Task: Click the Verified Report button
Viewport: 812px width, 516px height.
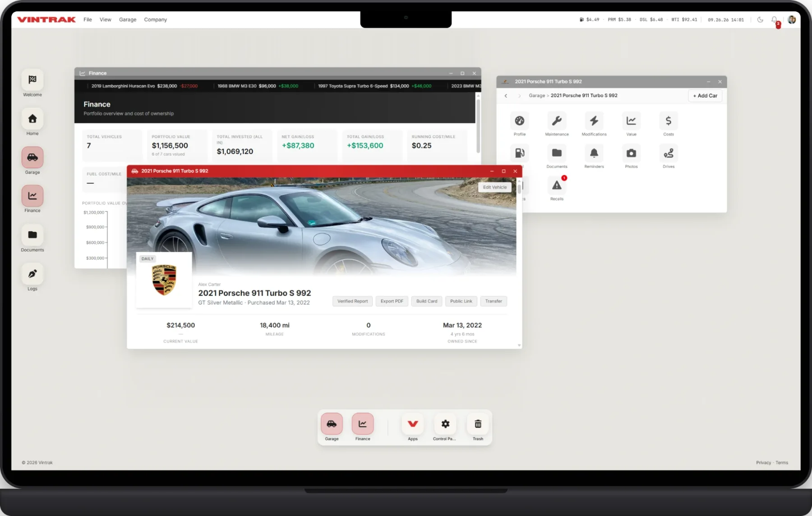Action: point(352,301)
